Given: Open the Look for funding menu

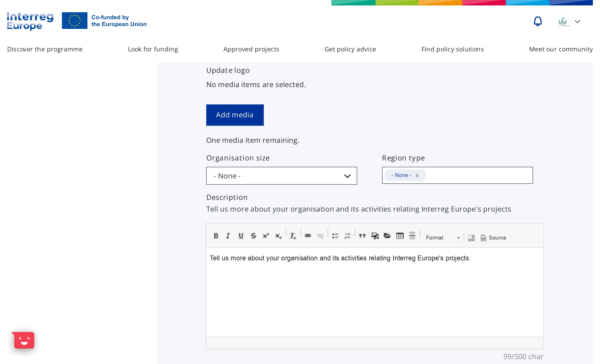Looking at the screenshot, I should [x=153, y=49].
